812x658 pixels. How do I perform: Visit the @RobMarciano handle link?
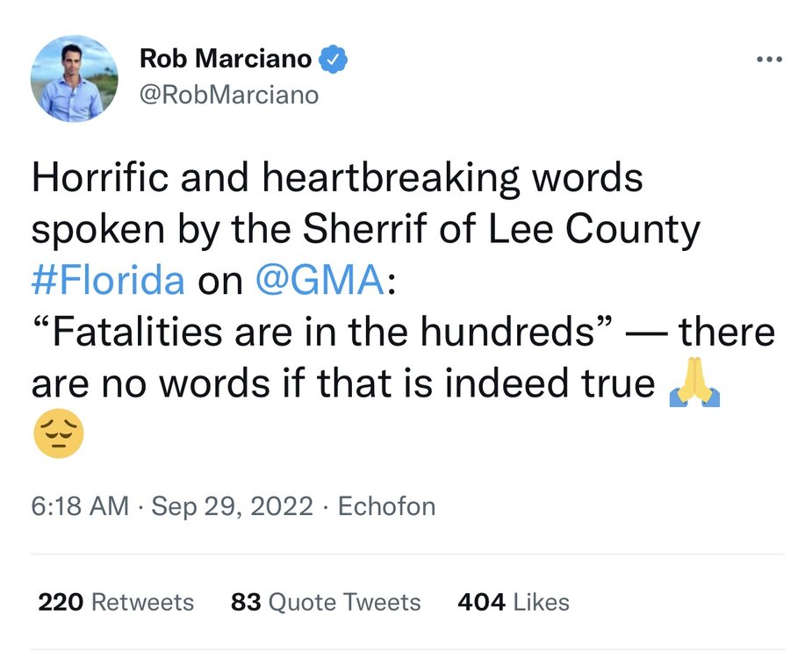tap(229, 94)
